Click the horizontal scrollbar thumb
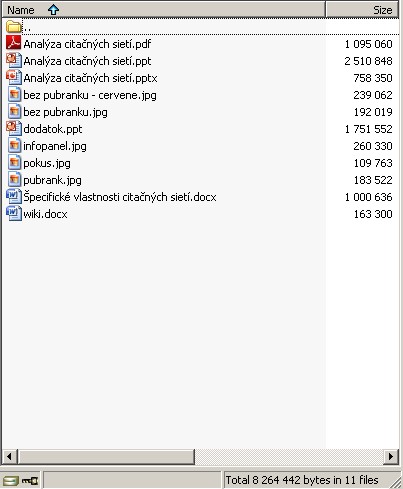The height and width of the screenshot is (489, 403). [x=106, y=456]
